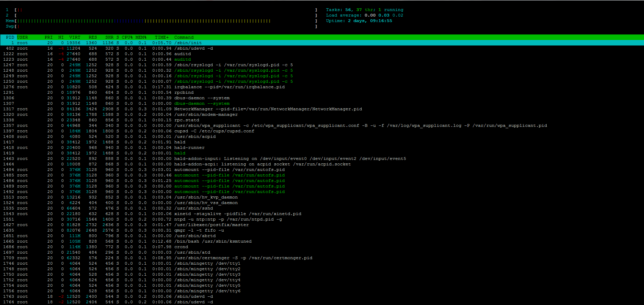Select the rpcbind process row

322,92
